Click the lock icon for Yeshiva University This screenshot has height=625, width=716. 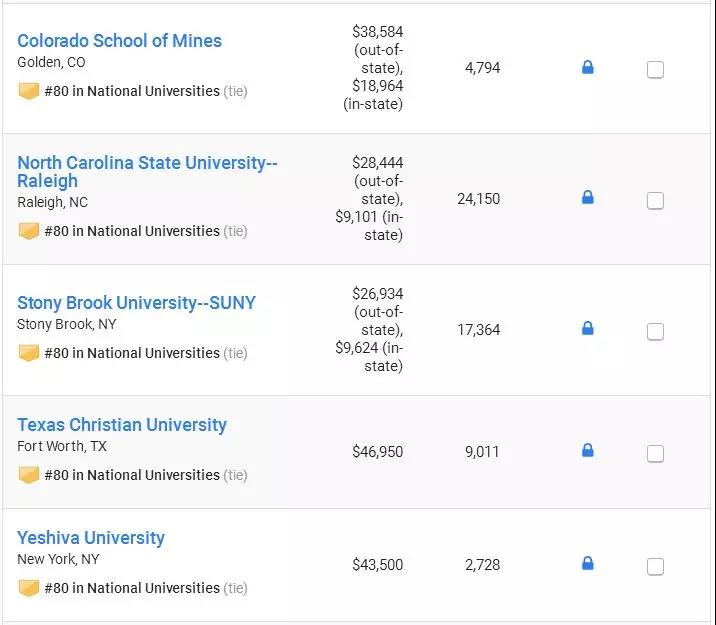click(587, 564)
